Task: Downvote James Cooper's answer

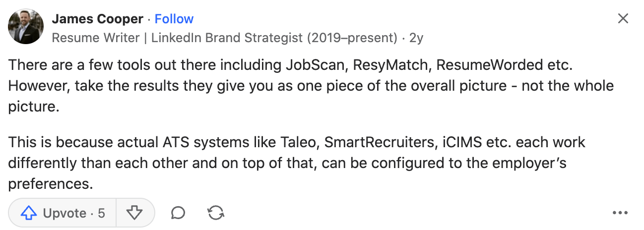Action: click(134, 213)
